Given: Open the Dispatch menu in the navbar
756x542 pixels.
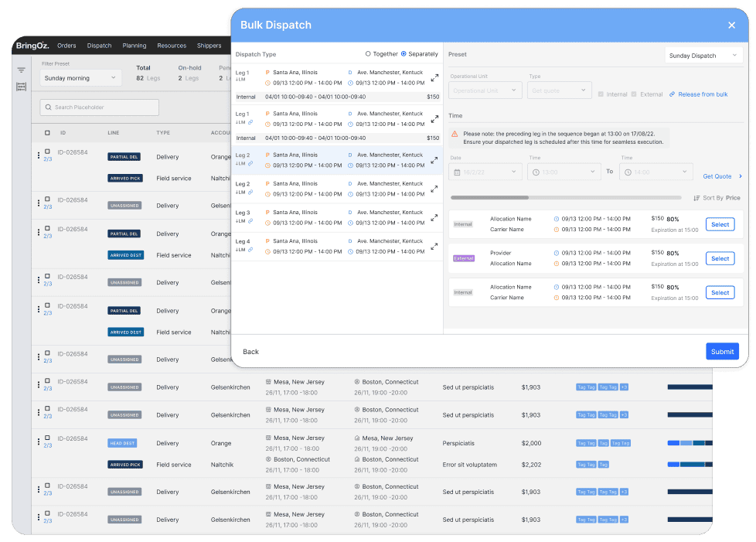Looking at the screenshot, I should click(99, 46).
